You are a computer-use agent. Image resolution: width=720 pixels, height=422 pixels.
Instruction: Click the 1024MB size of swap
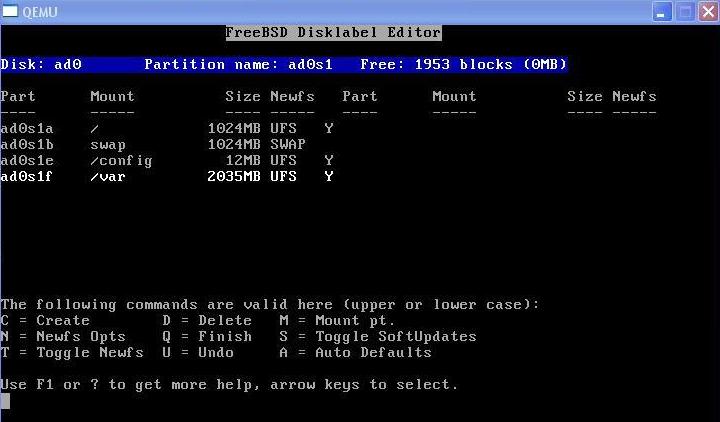click(234, 144)
